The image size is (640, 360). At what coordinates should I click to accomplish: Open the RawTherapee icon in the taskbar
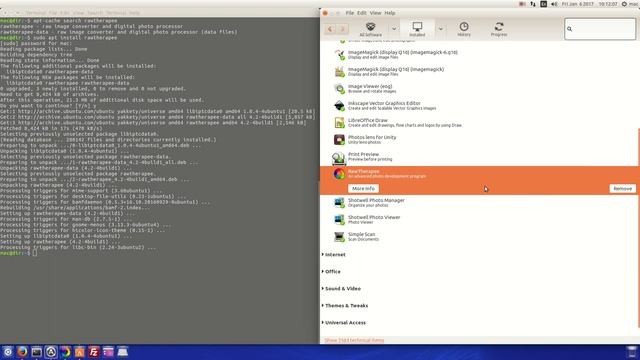point(65,352)
